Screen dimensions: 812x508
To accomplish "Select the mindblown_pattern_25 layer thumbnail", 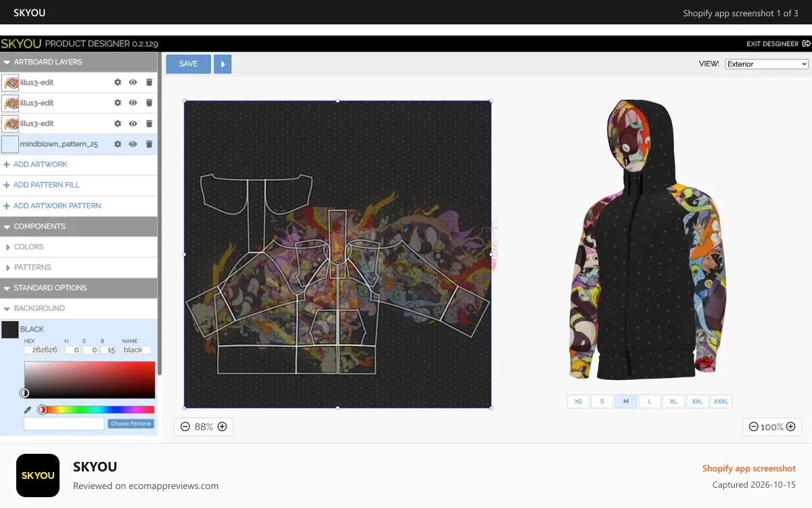I will (10, 144).
